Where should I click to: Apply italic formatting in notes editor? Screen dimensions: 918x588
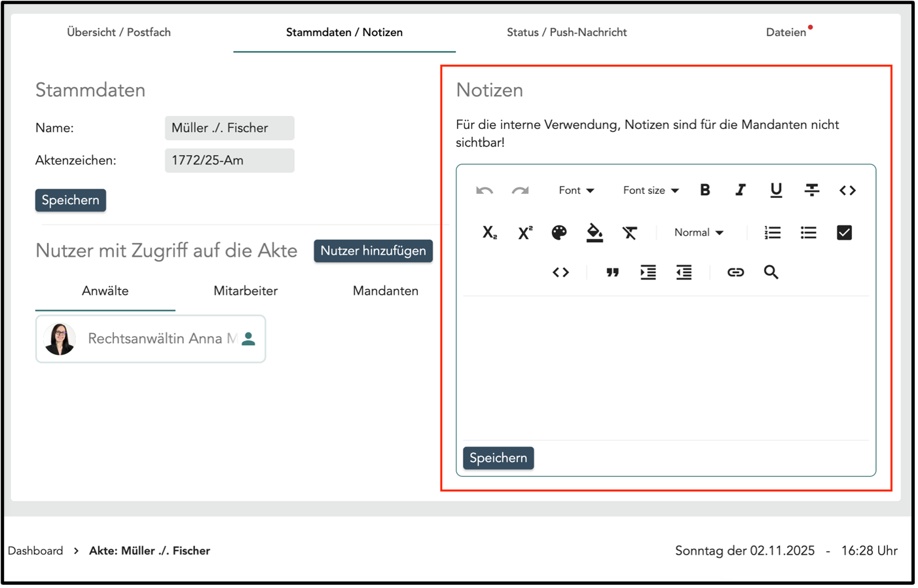tap(740, 190)
